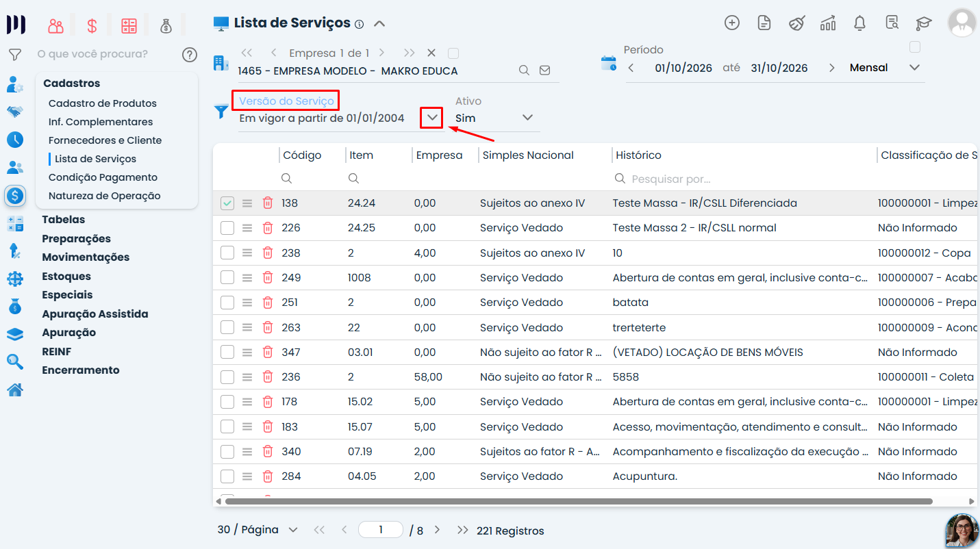Go to next page in pagination

coord(437,530)
